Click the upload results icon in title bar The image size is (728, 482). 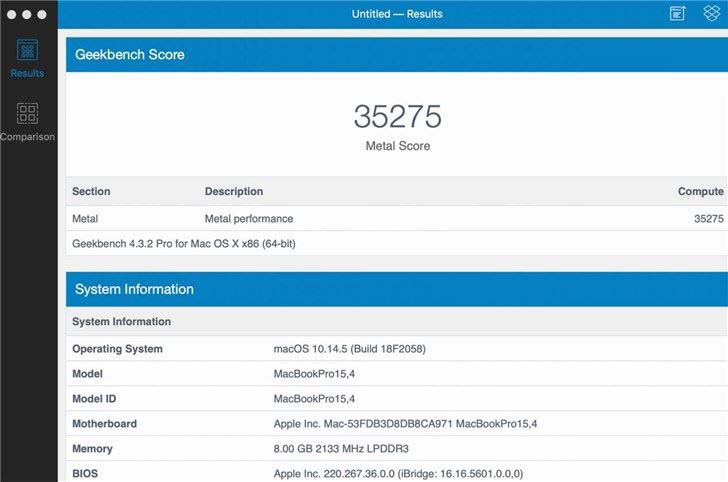(677, 13)
